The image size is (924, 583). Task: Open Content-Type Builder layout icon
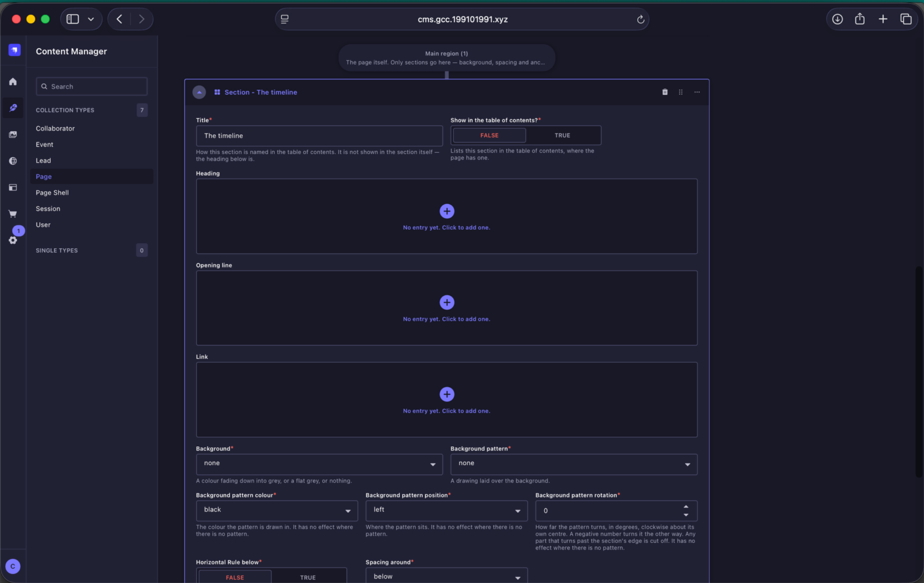(13, 187)
